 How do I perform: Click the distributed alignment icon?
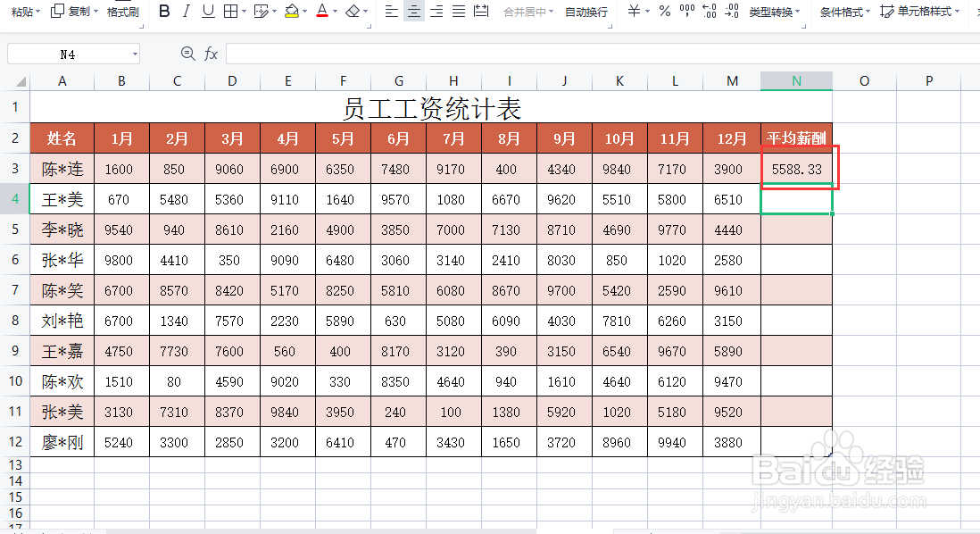tap(481, 12)
